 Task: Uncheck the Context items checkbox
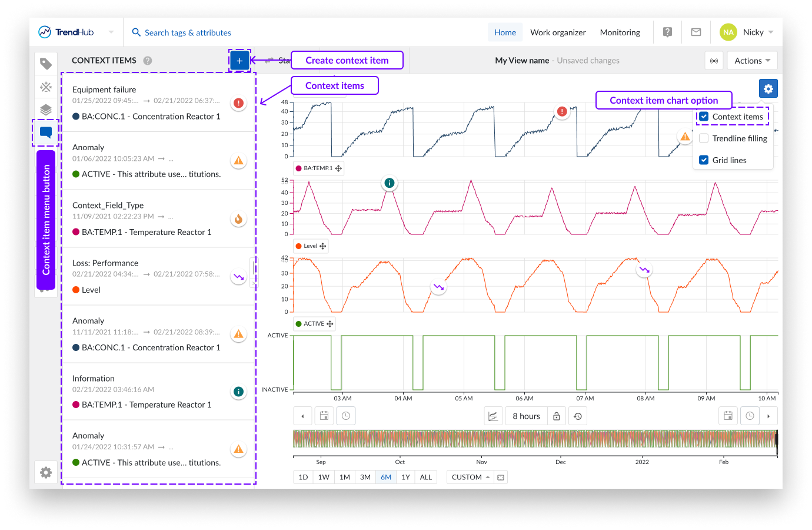coord(704,117)
